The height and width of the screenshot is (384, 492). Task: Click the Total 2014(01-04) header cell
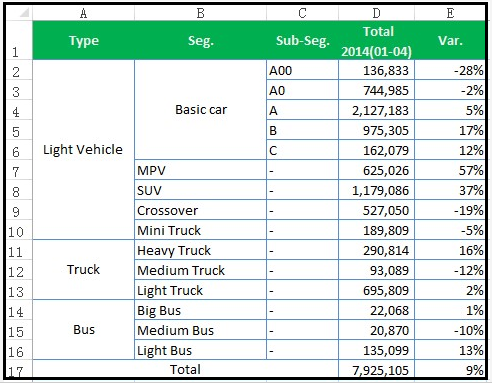point(376,40)
